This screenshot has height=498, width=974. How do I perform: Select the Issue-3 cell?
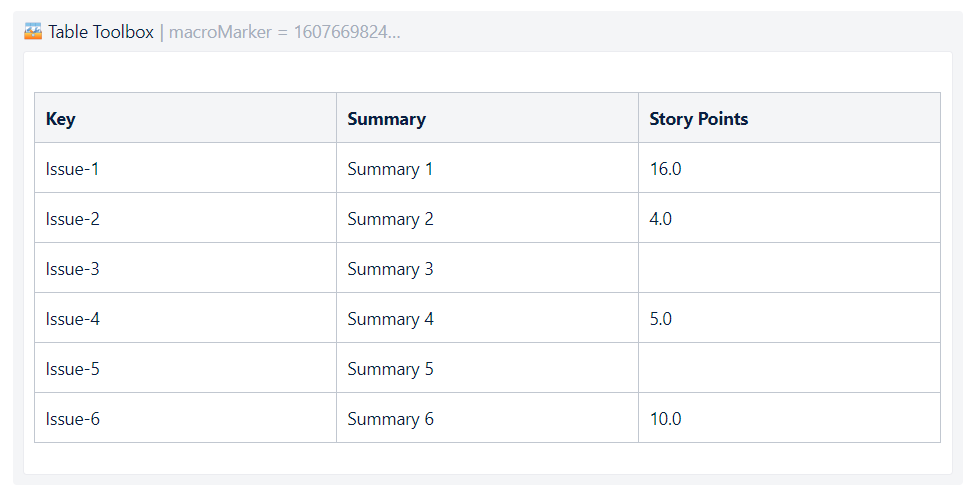point(185,268)
